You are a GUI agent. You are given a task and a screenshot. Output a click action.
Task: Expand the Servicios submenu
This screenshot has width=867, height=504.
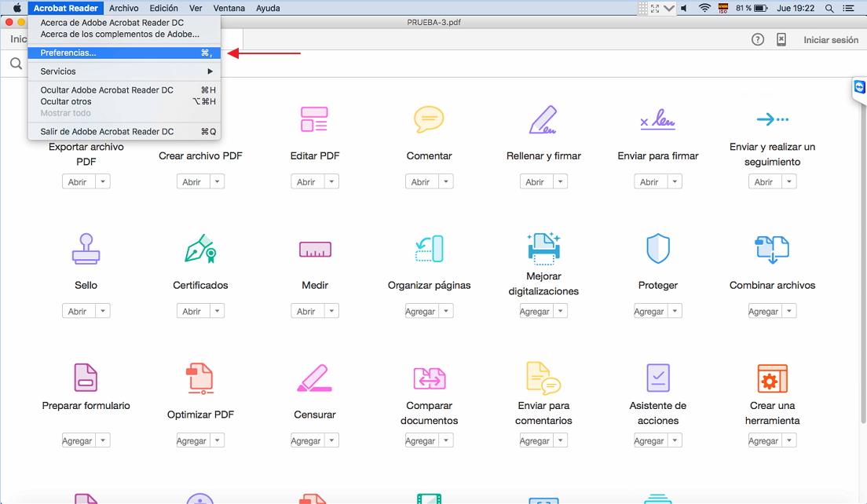(124, 71)
